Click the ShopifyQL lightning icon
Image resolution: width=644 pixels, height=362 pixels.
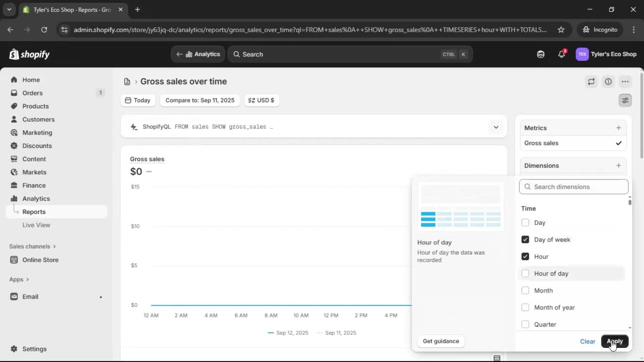point(134,127)
